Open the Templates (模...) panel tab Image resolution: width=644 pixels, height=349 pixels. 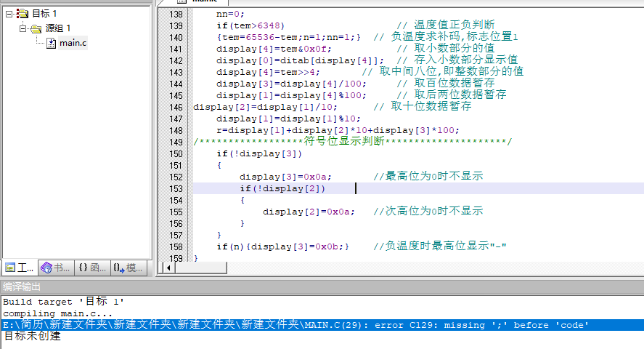[129, 268]
